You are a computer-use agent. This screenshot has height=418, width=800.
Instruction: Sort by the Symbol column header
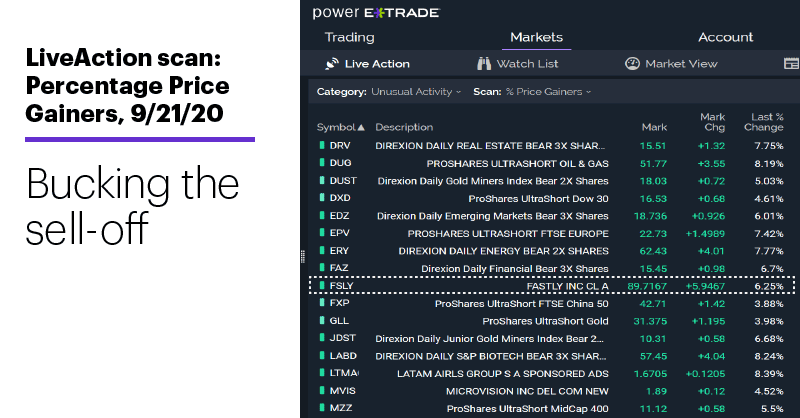coord(341,127)
